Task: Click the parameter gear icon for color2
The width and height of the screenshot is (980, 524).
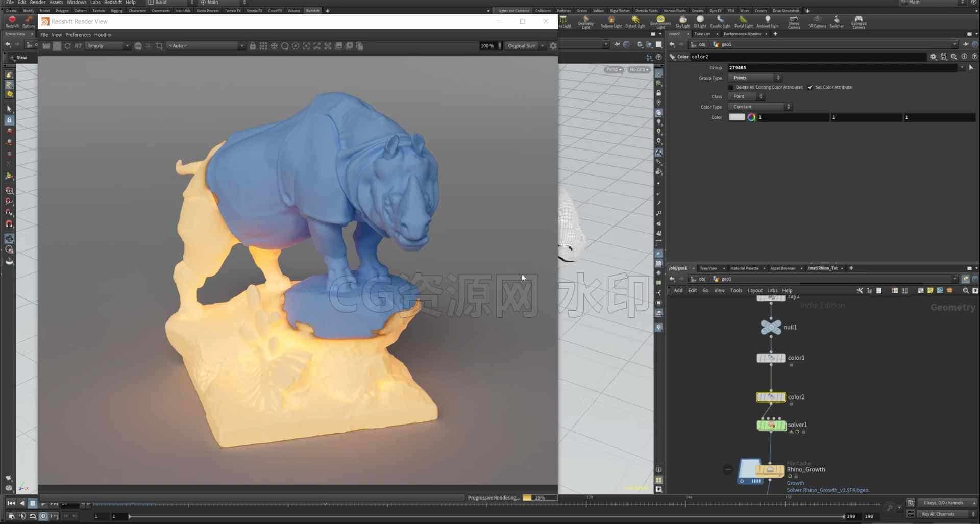Action: point(933,57)
